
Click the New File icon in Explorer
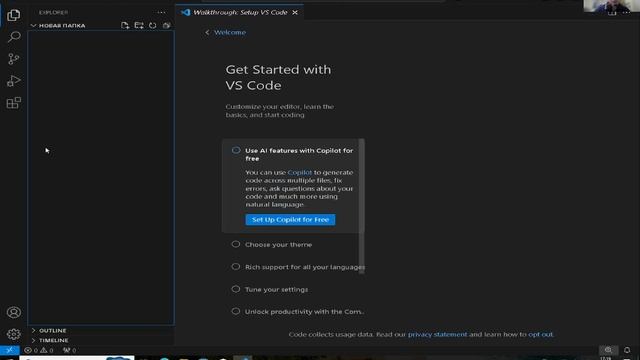pyautogui.click(x=125, y=25)
